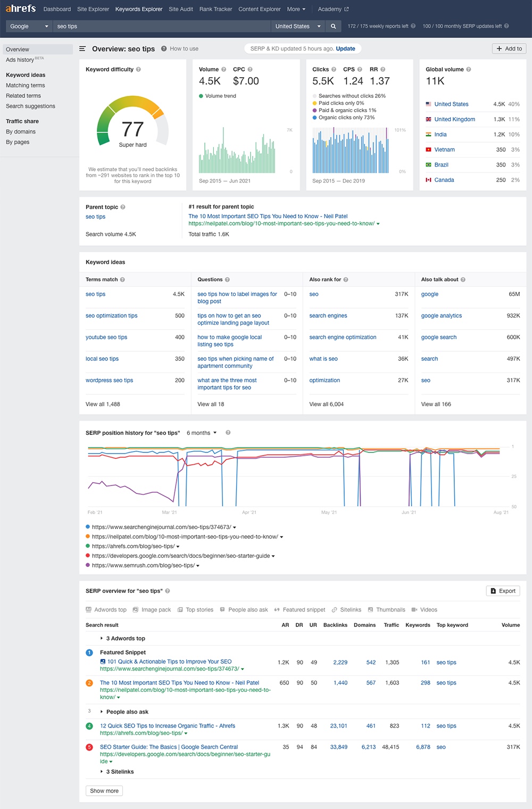Click the monthly SERP updates info icon
Image resolution: width=532 pixels, height=809 pixels.
tap(506, 26)
